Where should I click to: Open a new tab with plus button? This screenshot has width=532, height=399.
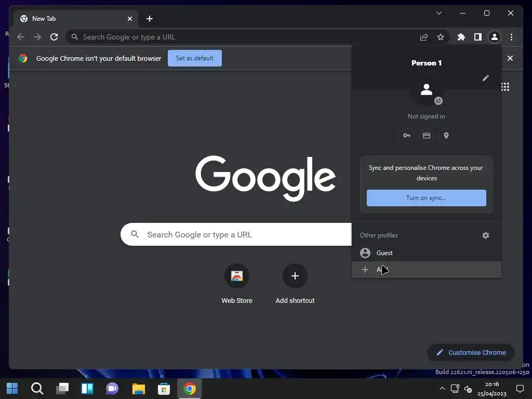(149, 19)
